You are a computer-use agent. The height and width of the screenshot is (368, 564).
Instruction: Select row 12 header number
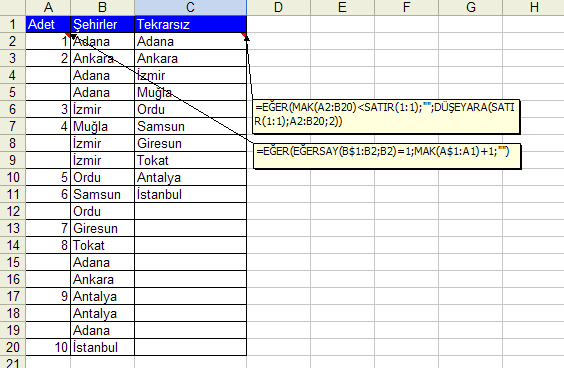coord(13,211)
